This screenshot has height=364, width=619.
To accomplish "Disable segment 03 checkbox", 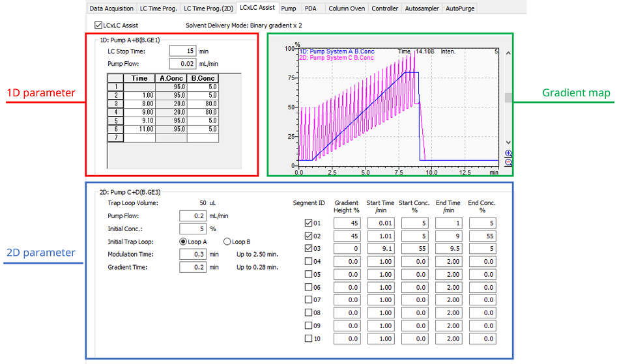I will [308, 249].
